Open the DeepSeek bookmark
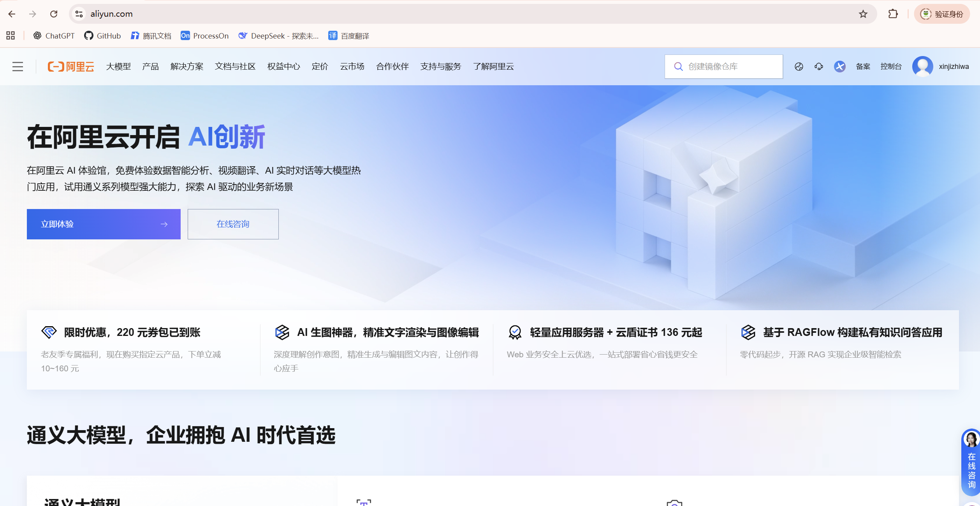The height and width of the screenshot is (506, 980). click(278, 36)
